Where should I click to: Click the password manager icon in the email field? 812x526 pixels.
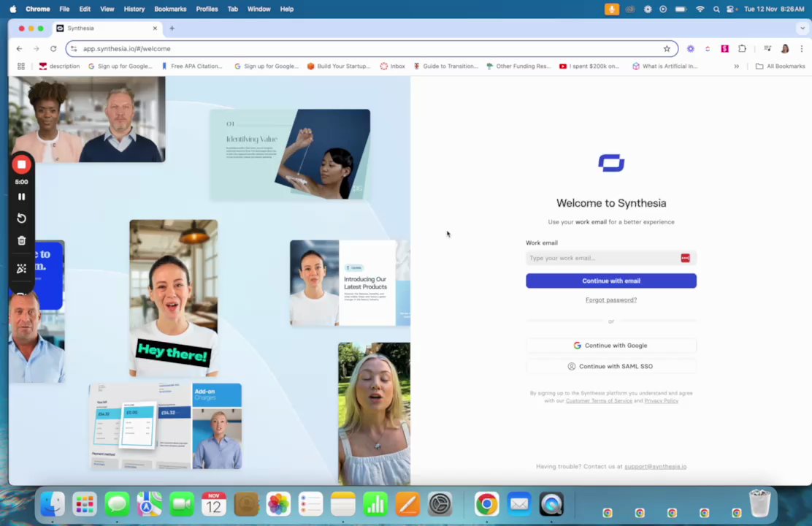[685, 258]
